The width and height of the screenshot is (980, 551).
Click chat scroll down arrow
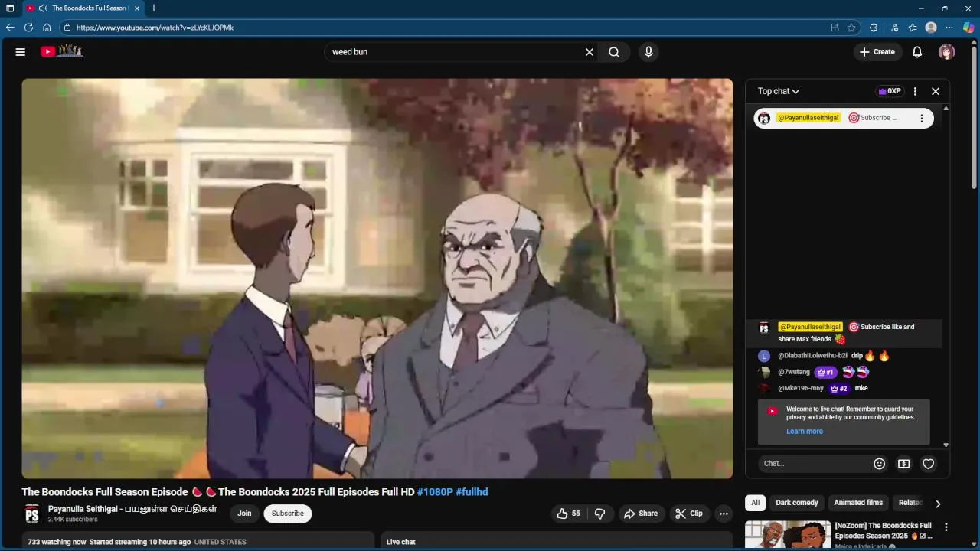(946, 445)
